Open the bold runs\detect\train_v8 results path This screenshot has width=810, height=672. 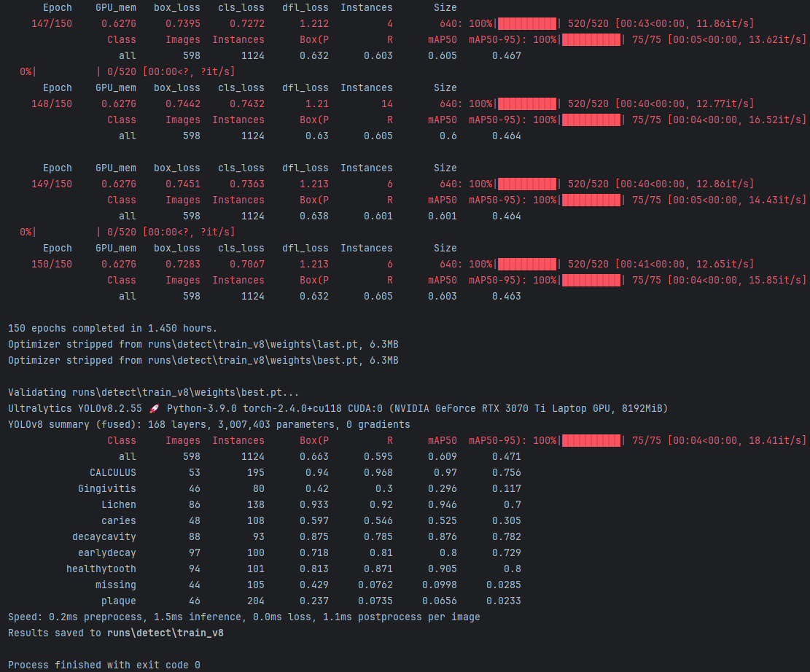click(165, 633)
